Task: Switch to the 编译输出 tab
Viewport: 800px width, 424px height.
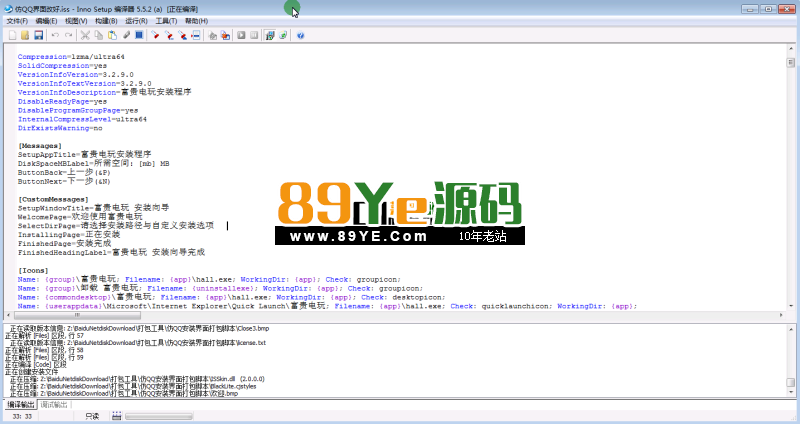Action: pos(21,405)
